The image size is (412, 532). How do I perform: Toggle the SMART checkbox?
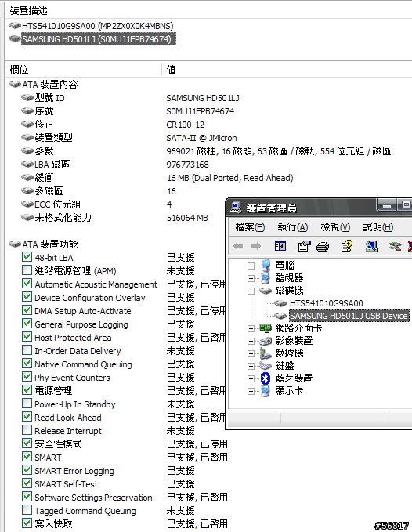click(27, 456)
